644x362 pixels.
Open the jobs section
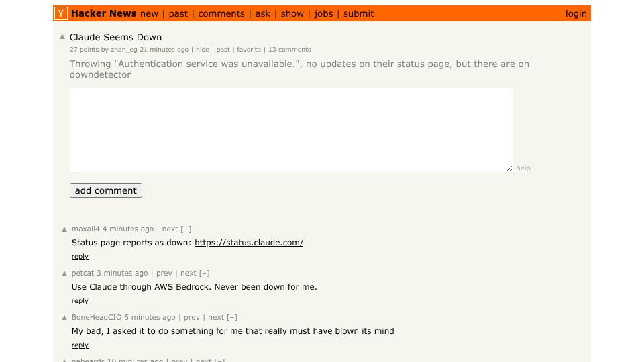click(323, 14)
